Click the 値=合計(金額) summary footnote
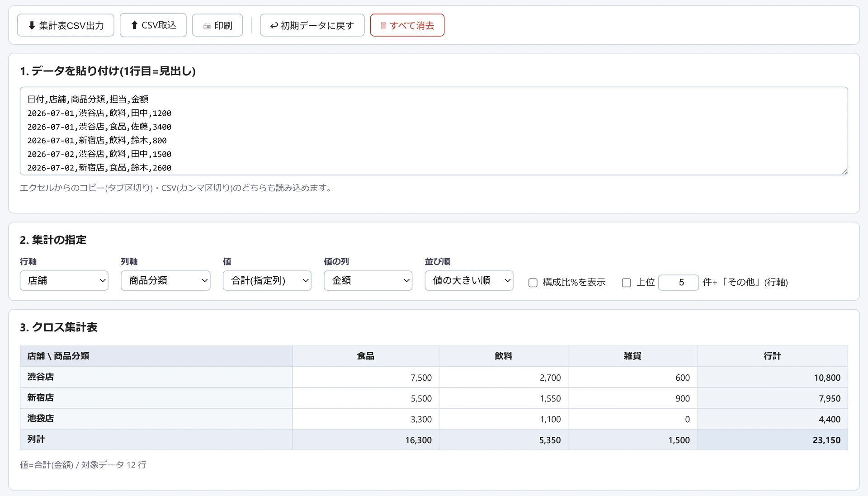The height and width of the screenshot is (496, 868). pyautogui.click(x=83, y=465)
